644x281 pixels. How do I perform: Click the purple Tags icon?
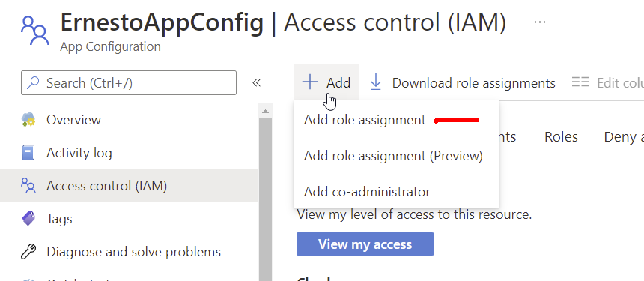click(28, 218)
